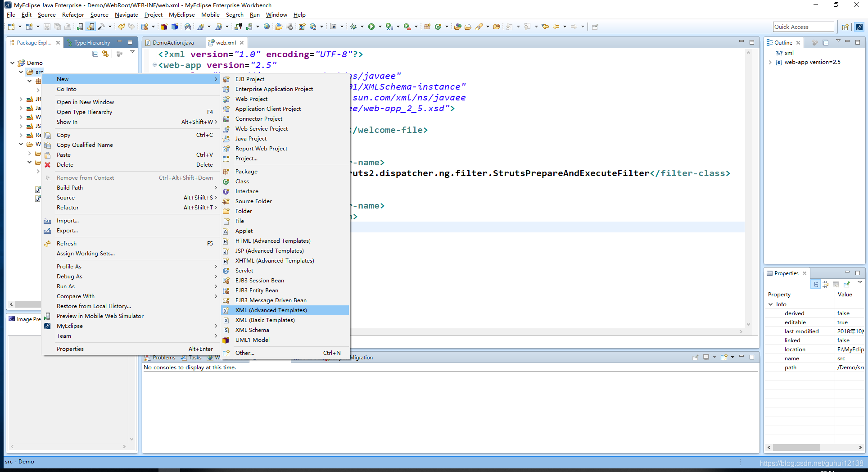Collapse the src folder node
This screenshot has height=472, width=868.
[21, 72]
